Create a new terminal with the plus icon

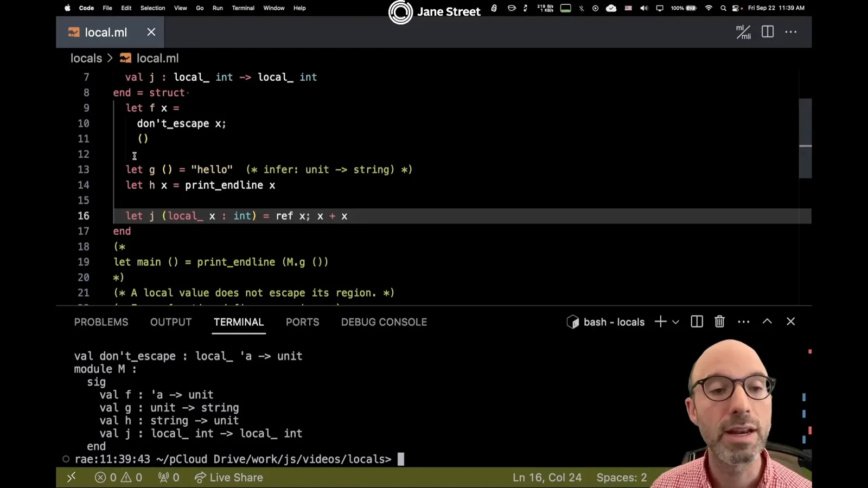pyautogui.click(x=660, y=322)
